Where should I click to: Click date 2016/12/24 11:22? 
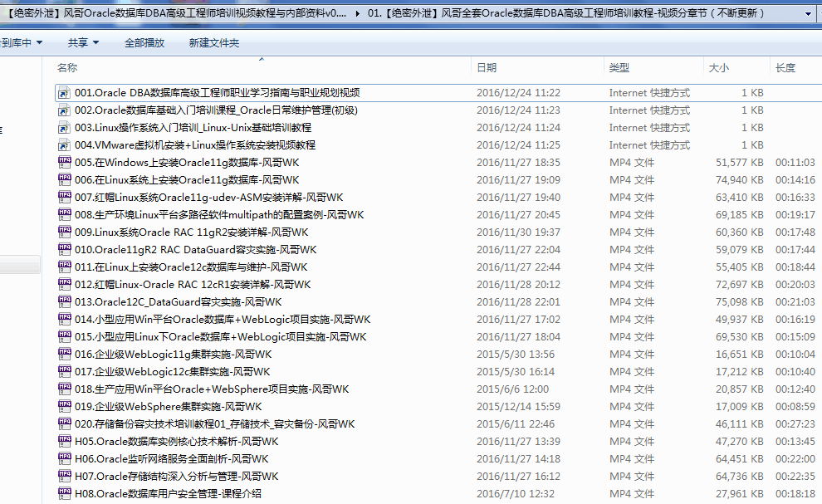point(518,93)
